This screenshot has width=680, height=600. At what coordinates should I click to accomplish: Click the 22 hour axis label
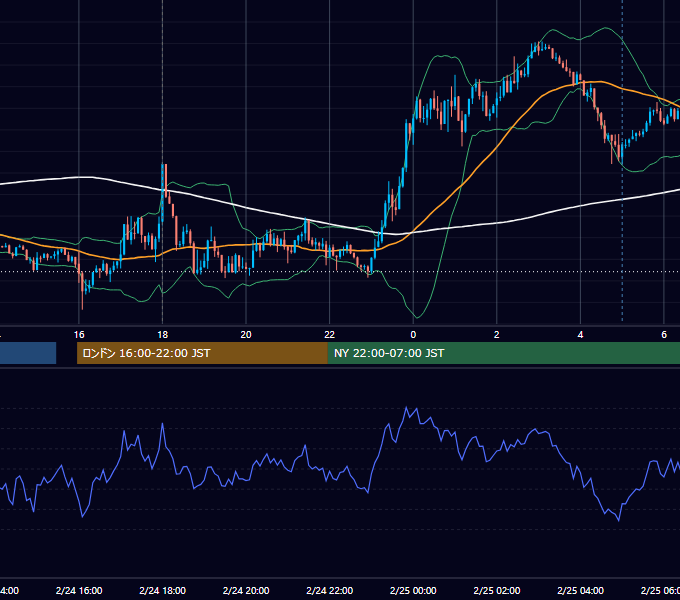pyautogui.click(x=330, y=335)
